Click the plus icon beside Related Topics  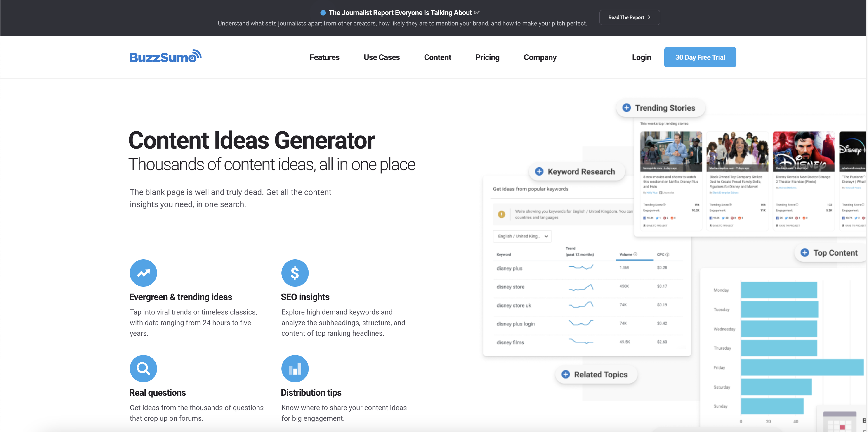tap(566, 374)
